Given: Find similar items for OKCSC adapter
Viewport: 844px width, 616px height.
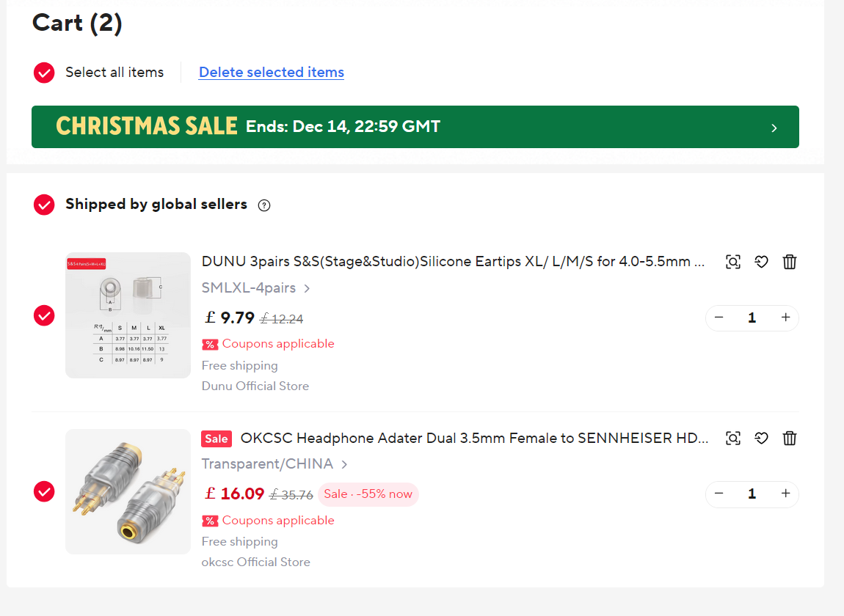Looking at the screenshot, I should click(x=732, y=439).
